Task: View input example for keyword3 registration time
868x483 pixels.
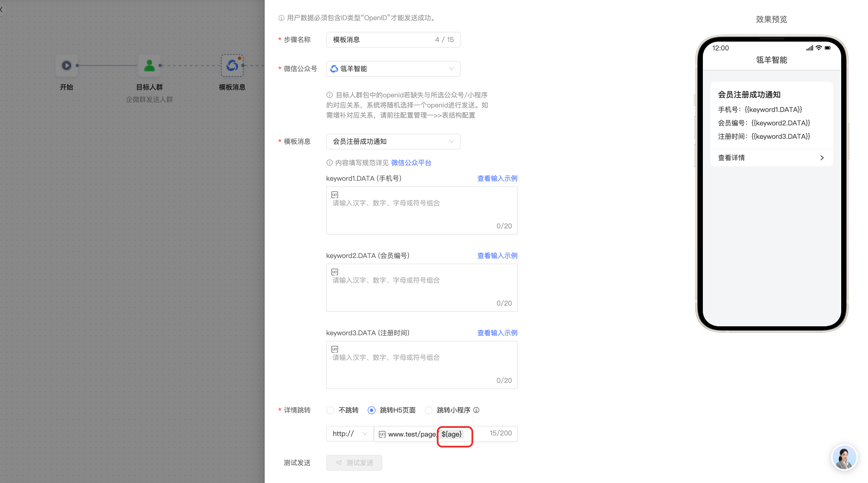Action: click(497, 333)
